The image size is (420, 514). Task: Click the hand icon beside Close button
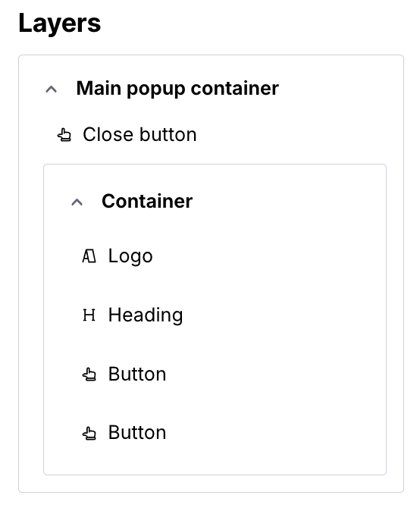click(x=64, y=135)
